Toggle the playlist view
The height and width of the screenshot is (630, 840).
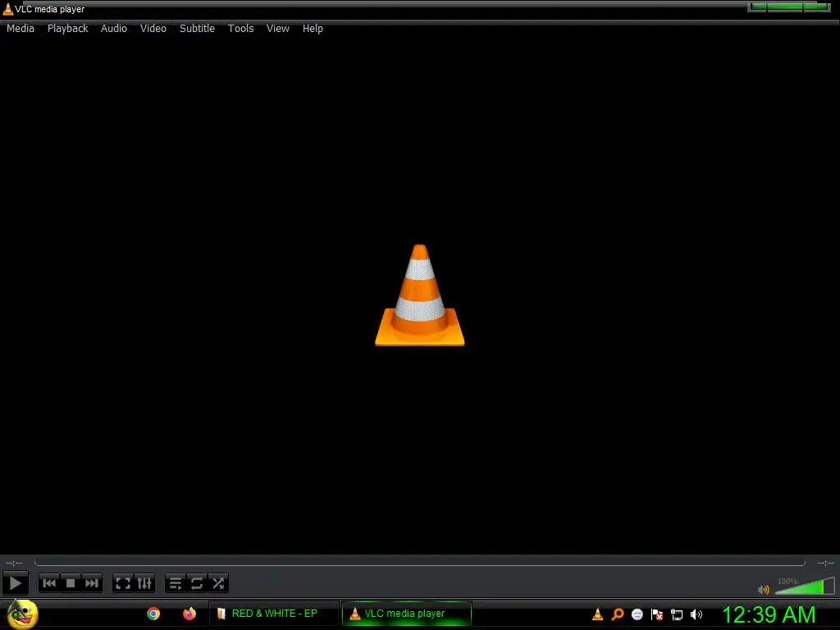point(176,583)
